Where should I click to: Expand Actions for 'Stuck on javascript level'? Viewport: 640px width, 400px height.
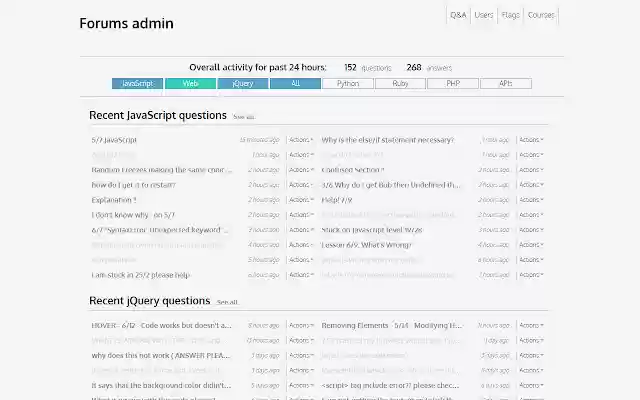[x=531, y=230]
